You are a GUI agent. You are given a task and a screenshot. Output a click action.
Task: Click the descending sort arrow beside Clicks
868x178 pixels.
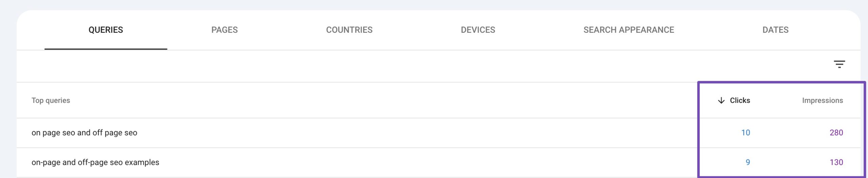pos(721,101)
